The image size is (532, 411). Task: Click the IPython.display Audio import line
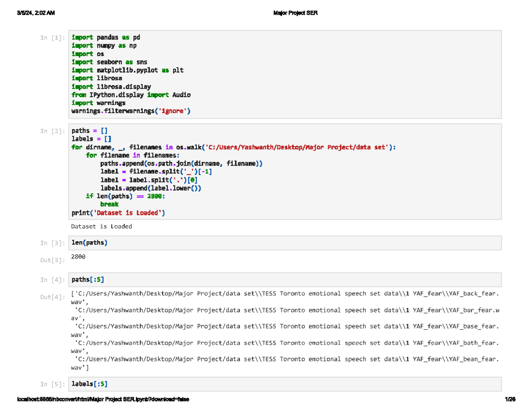pyautogui.click(x=131, y=95)
